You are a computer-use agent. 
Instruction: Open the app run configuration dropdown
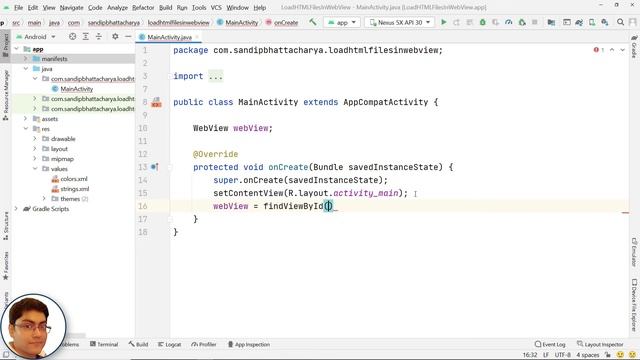pos(342,22)
